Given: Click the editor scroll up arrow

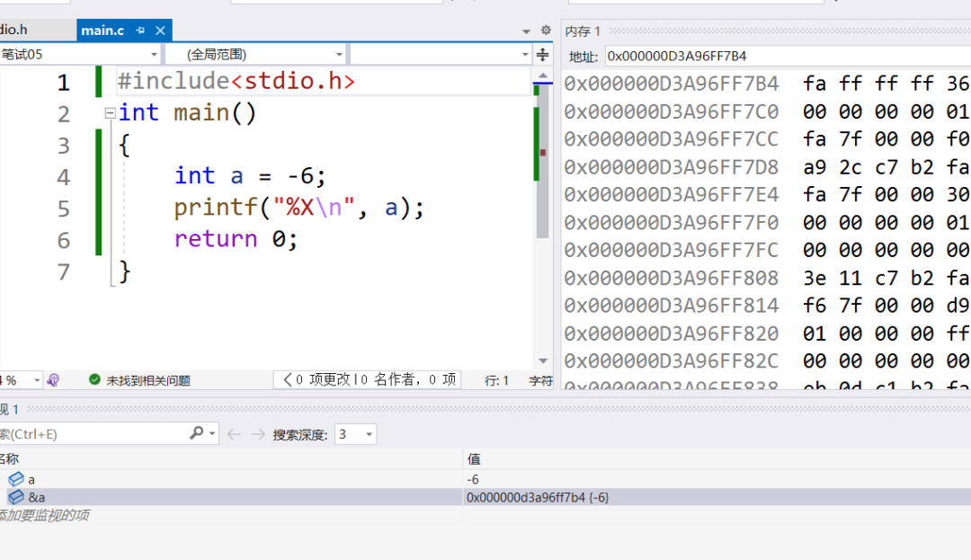Looking at the screenshot, I should (x=542, y=76).
